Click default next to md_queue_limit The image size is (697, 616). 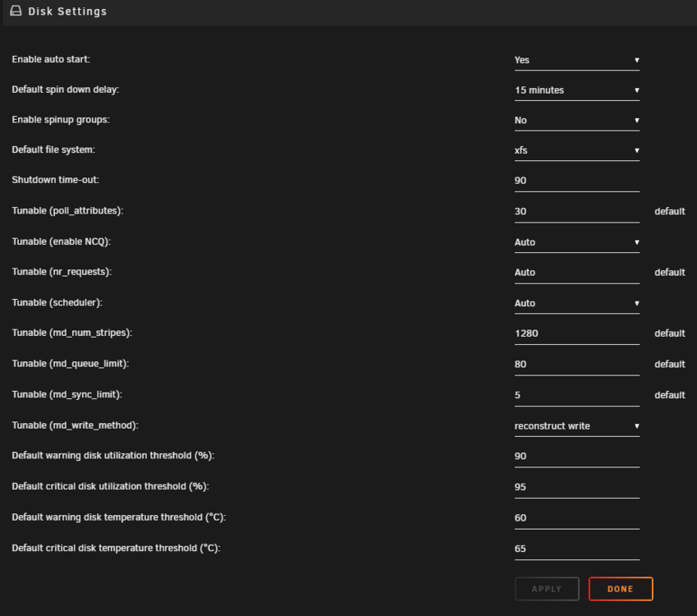tap(669, 365)
